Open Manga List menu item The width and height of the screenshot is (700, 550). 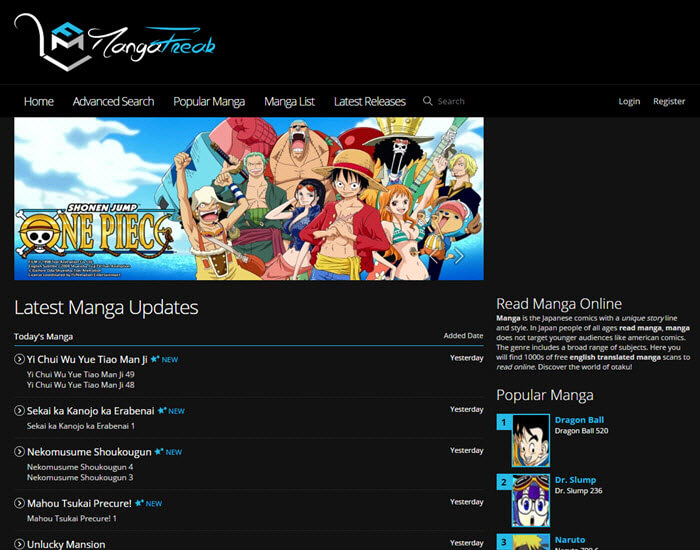pos(289,102)
